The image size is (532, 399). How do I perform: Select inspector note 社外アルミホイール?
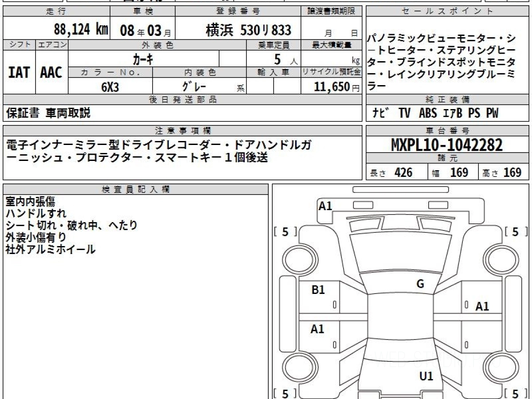(51, 249)
